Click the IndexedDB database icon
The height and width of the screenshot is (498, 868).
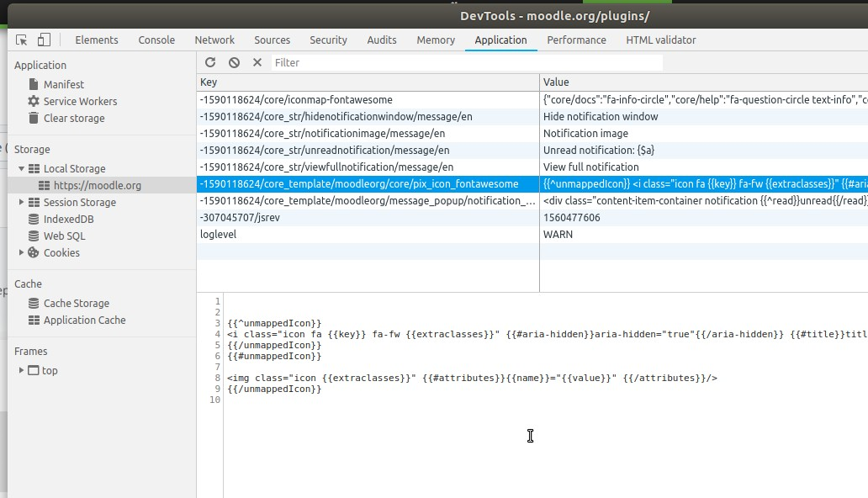34,220
